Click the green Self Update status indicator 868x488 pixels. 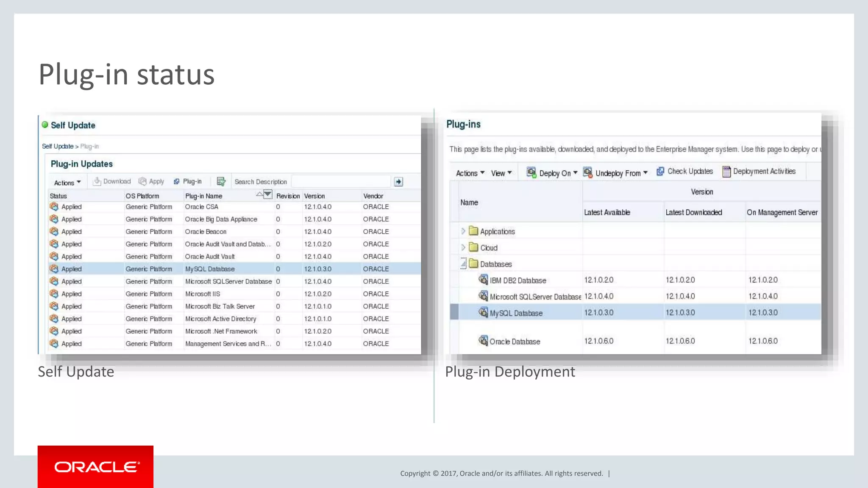point(45,125)
